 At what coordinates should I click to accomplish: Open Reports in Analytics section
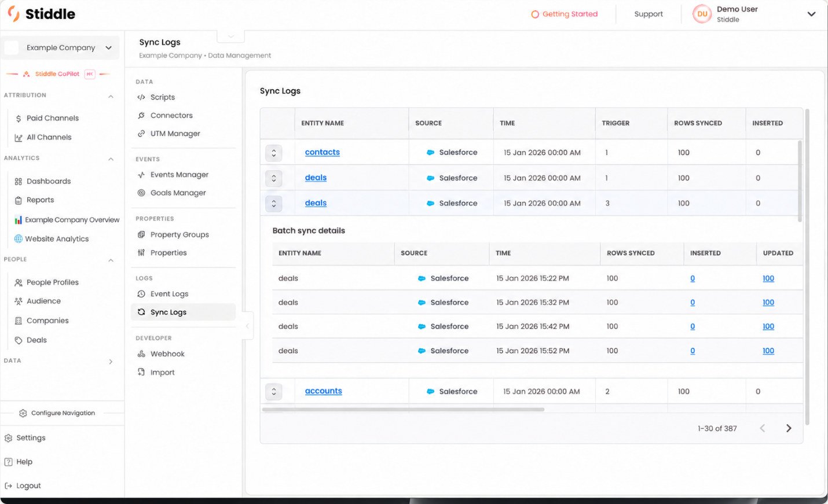click(x=40, y=200)
